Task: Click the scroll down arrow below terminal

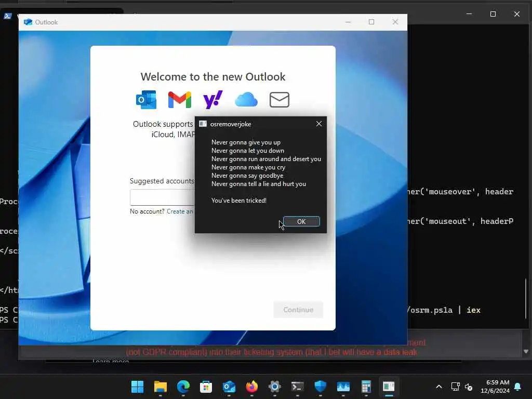Action: (526, 352)
